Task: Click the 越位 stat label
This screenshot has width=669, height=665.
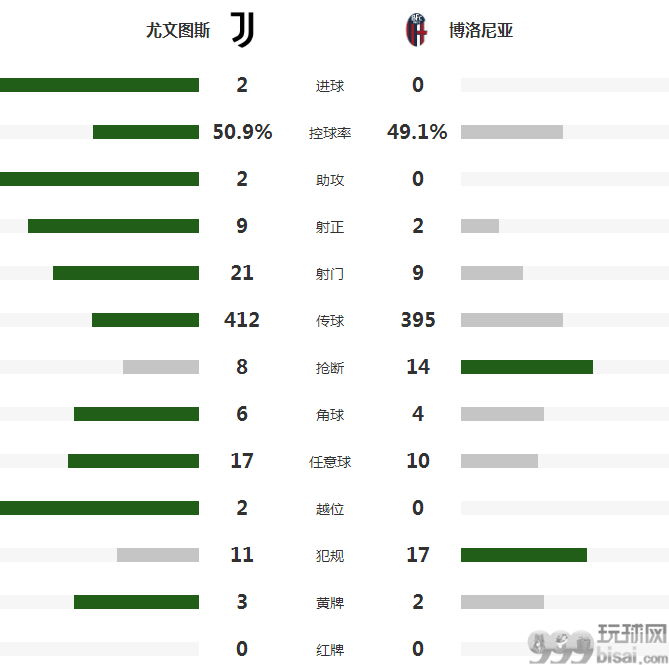Action: pyautogui.click(x=330, y=508)
